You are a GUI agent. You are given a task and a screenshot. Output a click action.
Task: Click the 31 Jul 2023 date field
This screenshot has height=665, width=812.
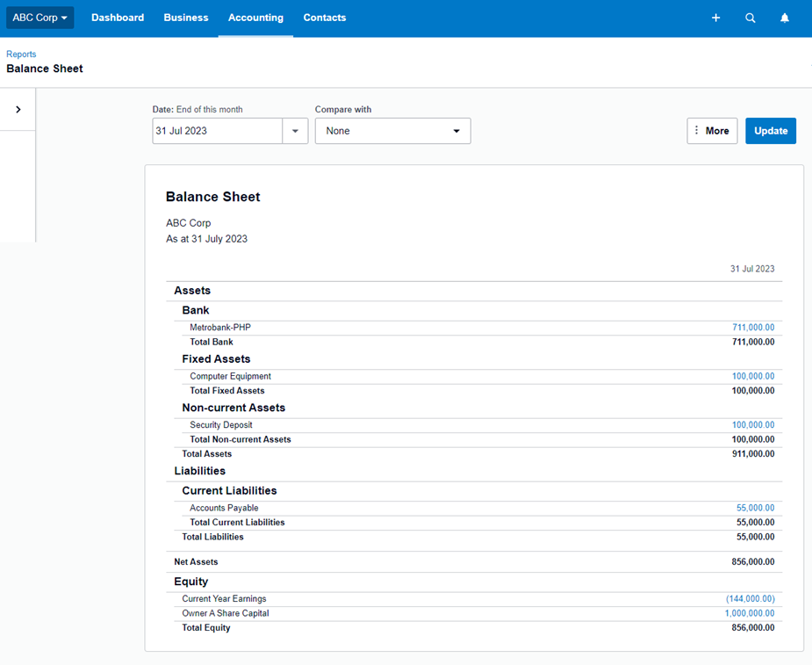pos(218,131)
